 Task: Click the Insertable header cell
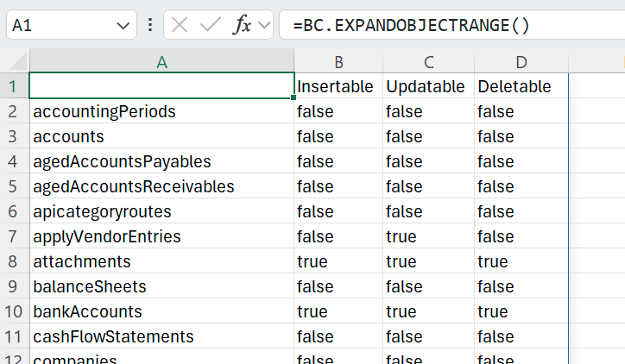(x=336, y=86)
